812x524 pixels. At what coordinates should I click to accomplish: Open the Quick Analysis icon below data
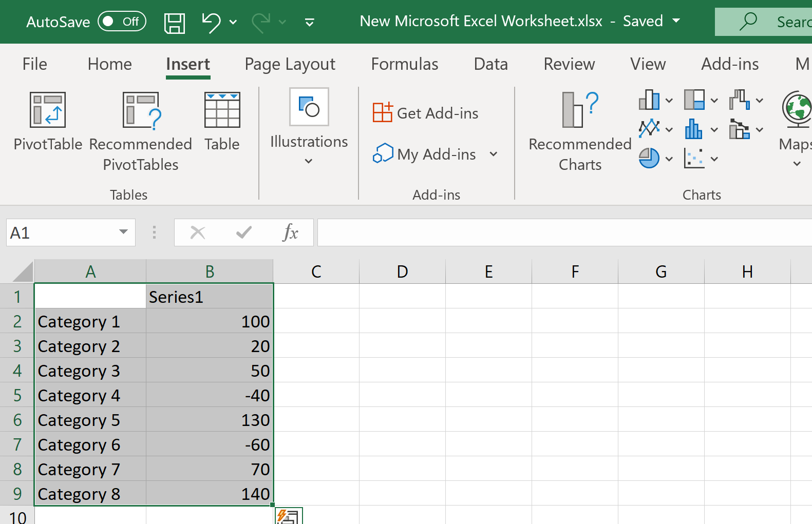[x=289, y=516]
